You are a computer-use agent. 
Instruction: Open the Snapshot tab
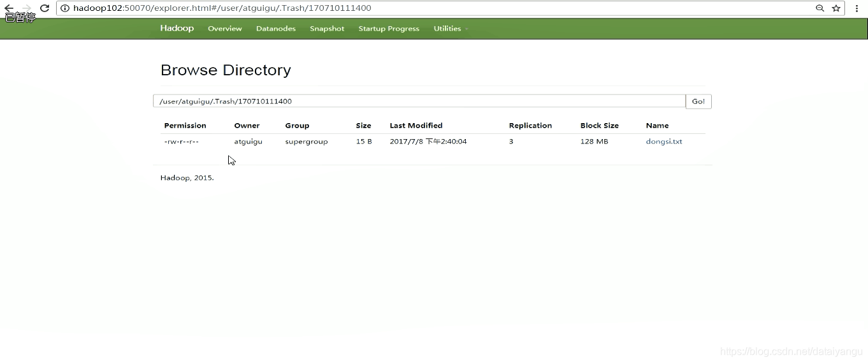pyautogui.click(x=327, y=29)
